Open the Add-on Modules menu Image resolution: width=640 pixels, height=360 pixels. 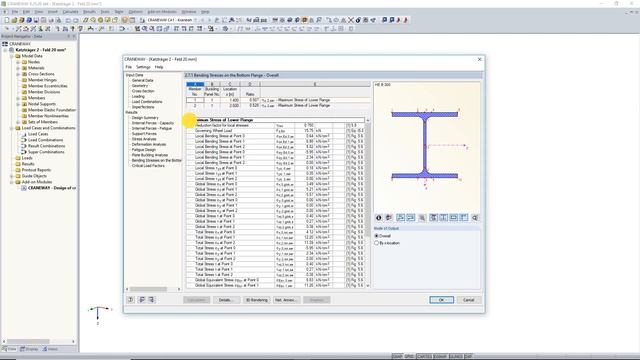point(162,12)
